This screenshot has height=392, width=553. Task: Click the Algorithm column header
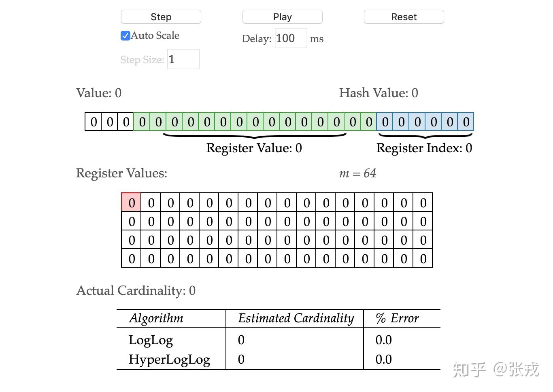click(156, 318)
